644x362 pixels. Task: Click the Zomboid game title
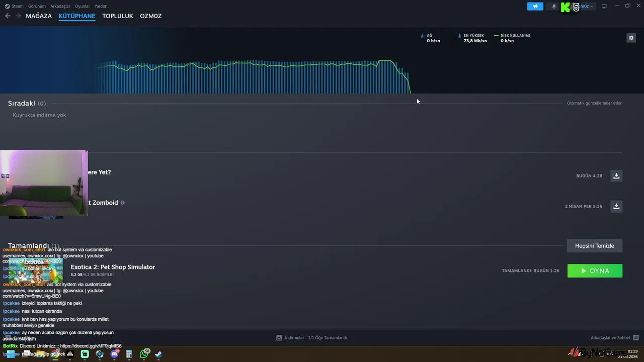pyautogui.click(x=103, y=203)
